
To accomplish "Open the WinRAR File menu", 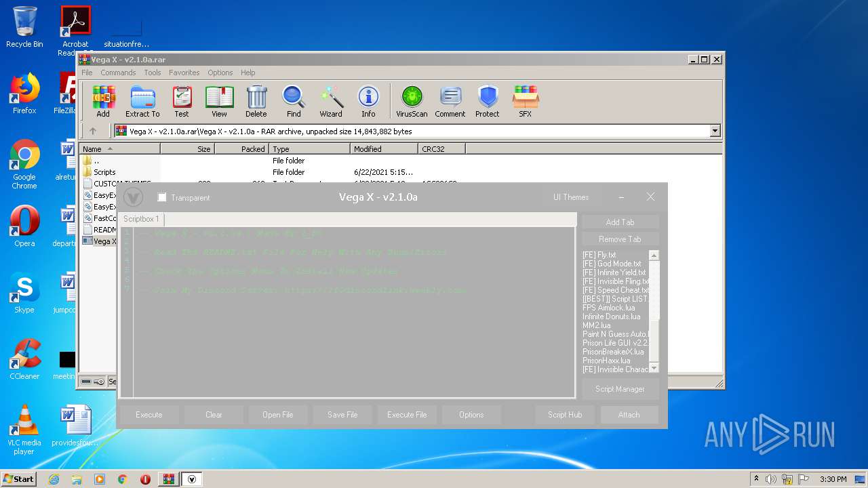I will click(x=87, y=73).
